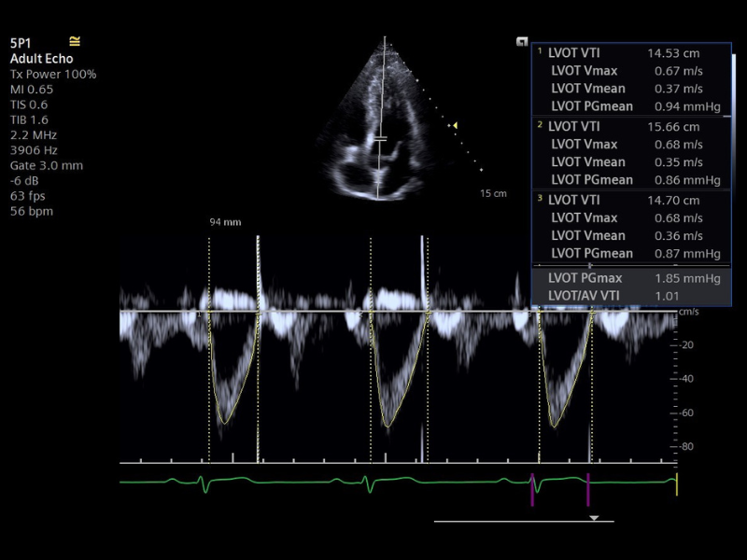Click the results panel corner pin icon

522,41
